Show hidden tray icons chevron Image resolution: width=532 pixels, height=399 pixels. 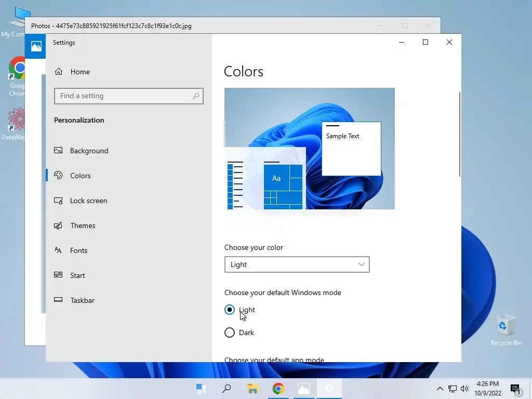(440, 389)
